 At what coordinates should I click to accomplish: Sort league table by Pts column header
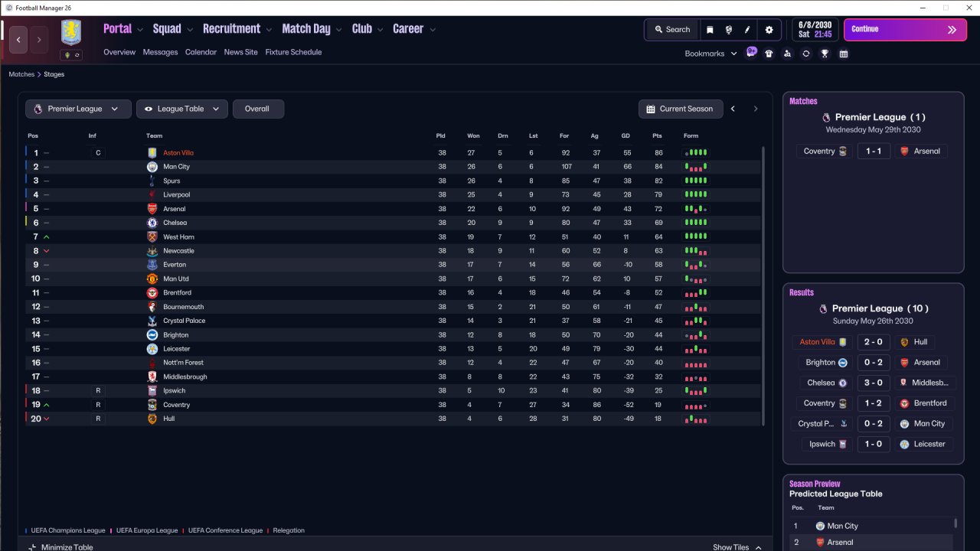coord(657,136)
